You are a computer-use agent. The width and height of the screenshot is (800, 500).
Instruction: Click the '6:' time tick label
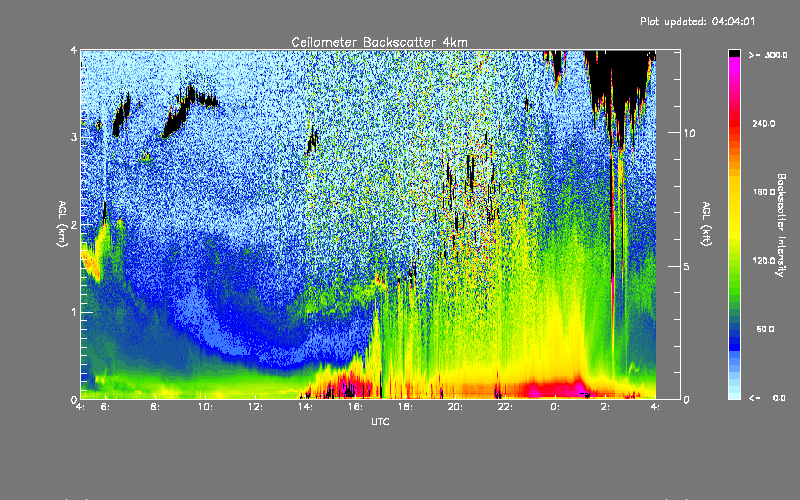105,407
